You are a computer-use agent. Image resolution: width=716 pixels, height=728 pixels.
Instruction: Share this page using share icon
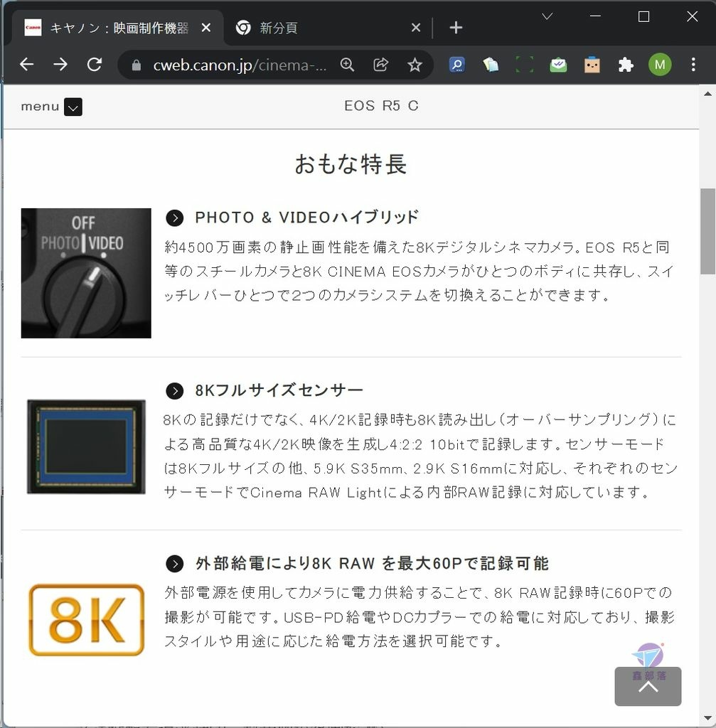click(380, 65)
